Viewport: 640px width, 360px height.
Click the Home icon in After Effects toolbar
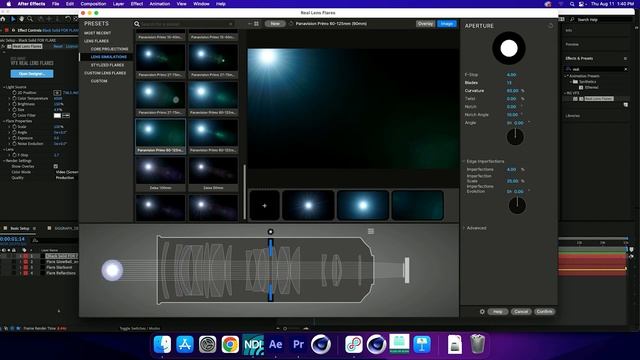pos(3,19)
